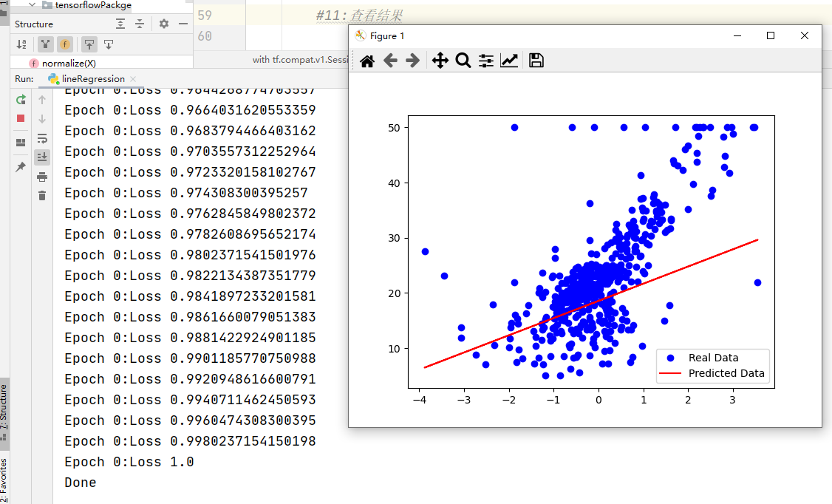832x504 pixels.
Task: Open Structure panel settings gear
Action: [x=164, y=24]
